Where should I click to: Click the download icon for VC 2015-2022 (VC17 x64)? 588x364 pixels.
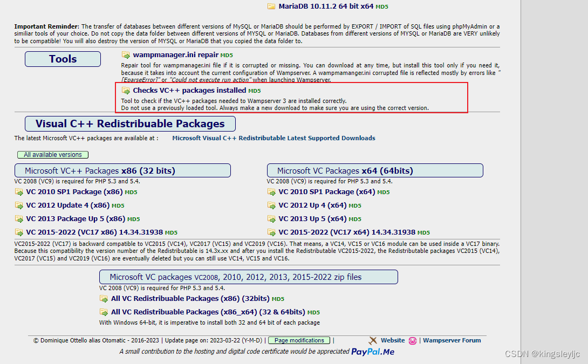coord(271,232)
